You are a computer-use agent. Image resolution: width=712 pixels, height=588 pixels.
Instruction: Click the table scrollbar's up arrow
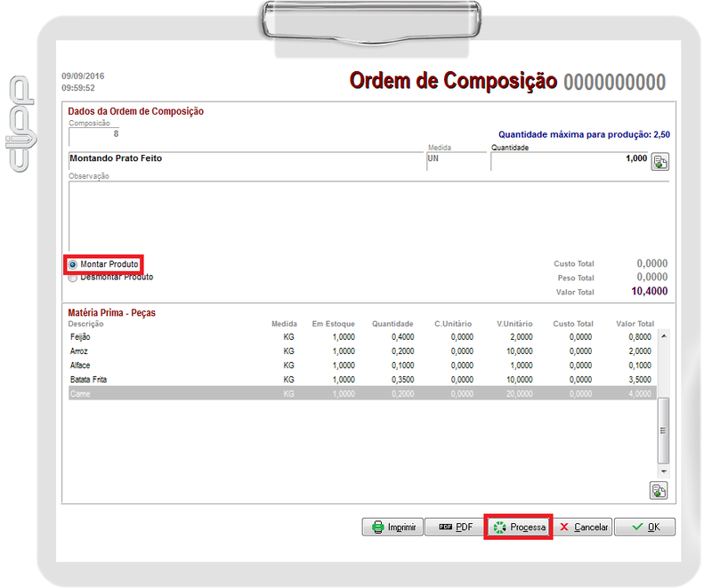click(662, 334)
